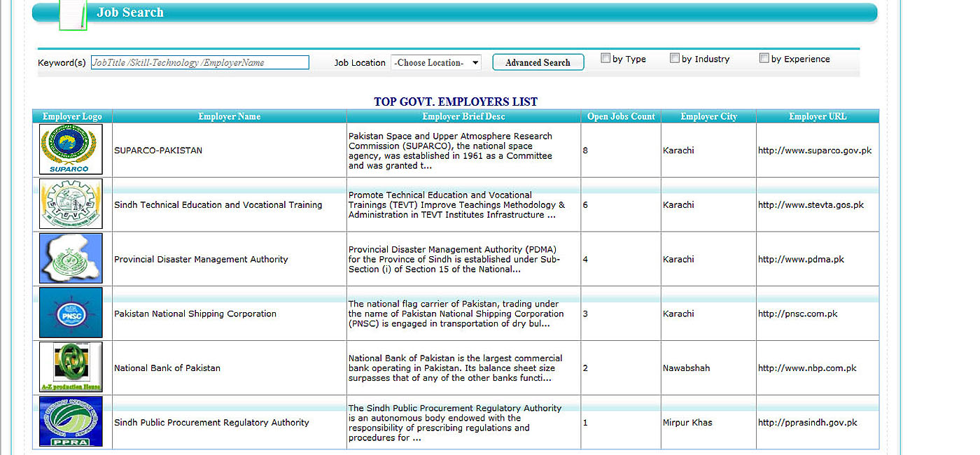Viewport: 980px width, 455px height.
Task: Click Nawabshah city cell
Action: [686, 368]
